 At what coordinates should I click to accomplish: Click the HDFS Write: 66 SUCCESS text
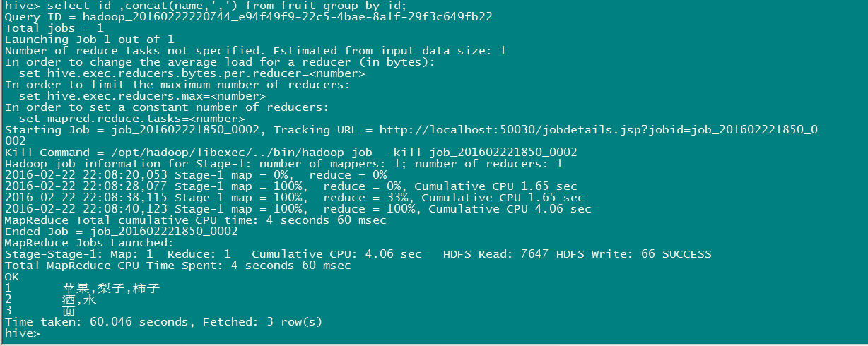[634, 254]
